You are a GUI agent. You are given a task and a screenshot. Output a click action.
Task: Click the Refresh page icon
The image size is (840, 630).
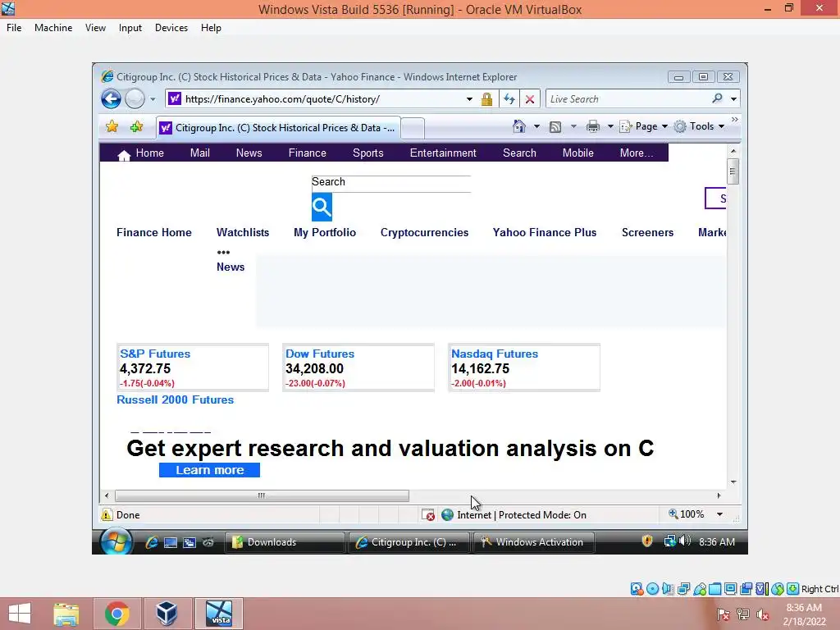coord(509,99)
